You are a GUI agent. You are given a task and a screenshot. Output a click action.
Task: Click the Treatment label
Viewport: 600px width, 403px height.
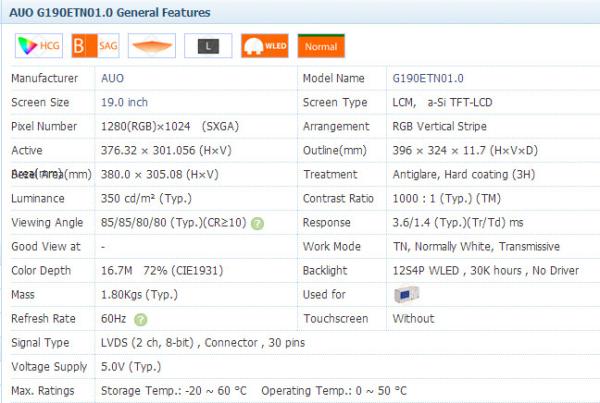pos(330,175)
